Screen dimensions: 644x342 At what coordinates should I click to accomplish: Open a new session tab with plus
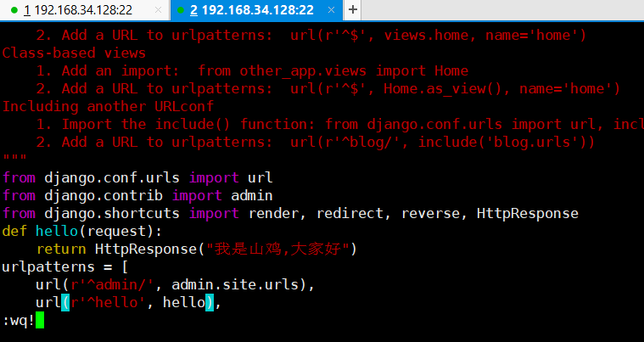(x=352, y=10)
